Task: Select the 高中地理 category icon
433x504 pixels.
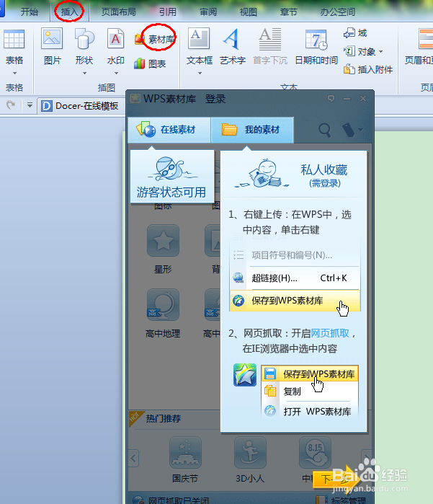Action: point(163,304)
